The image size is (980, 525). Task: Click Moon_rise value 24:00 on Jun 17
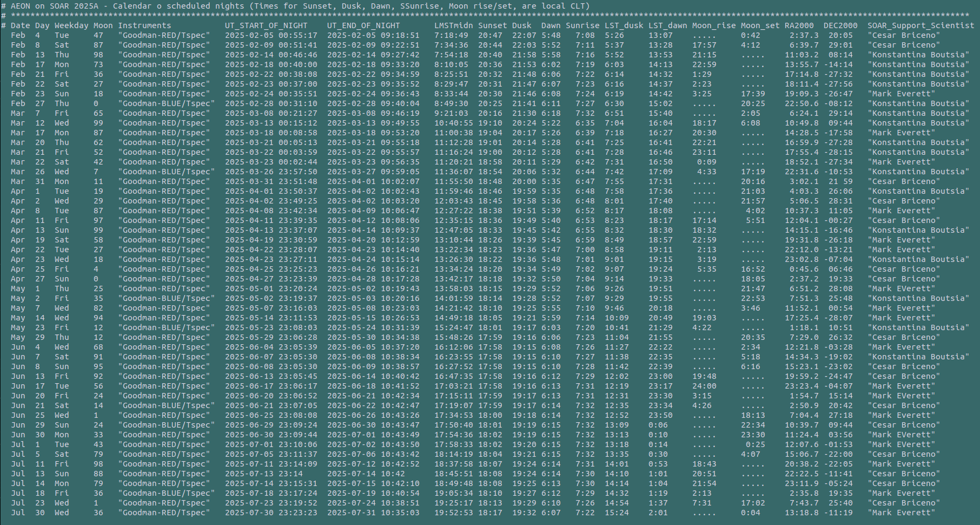tap(704, 386)
